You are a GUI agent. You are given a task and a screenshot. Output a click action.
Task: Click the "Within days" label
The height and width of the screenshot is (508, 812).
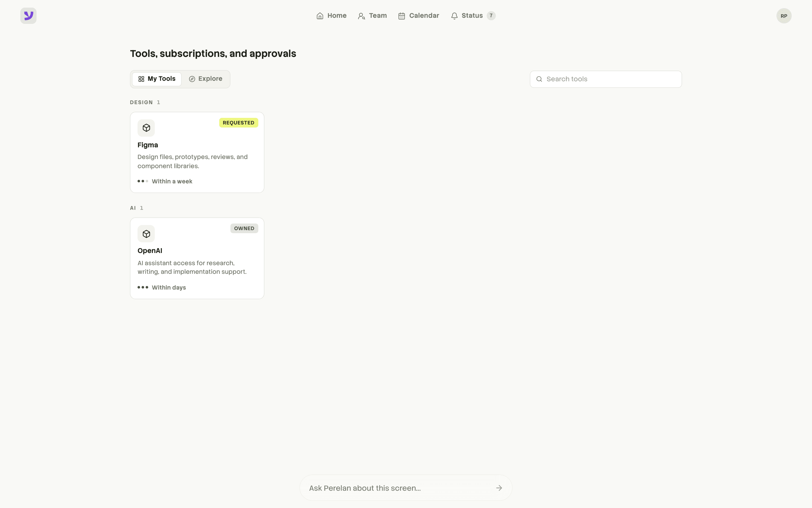pos(169,288)
